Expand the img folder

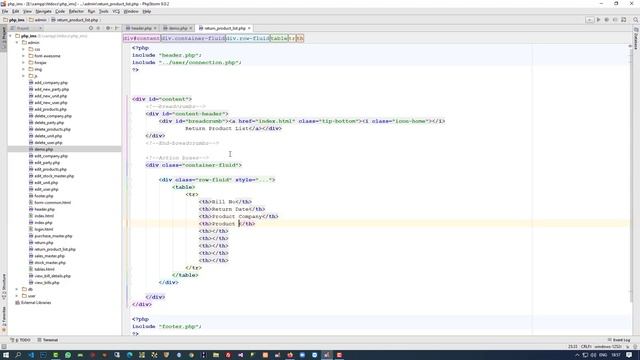24,69
